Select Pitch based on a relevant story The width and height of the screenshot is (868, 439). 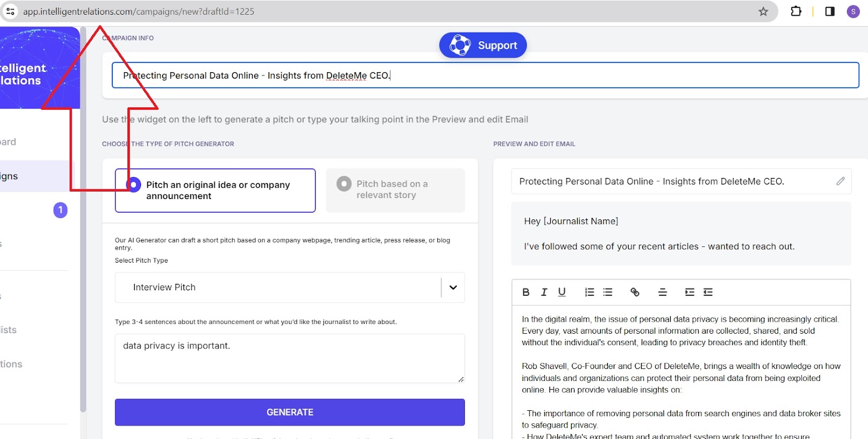click(x=395, y=190)
